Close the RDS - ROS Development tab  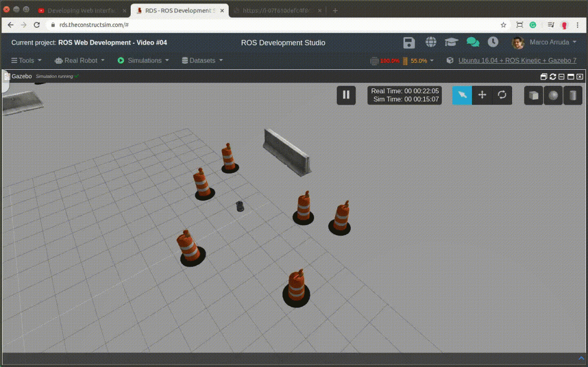pyautogui.click(x=222, y=11)
